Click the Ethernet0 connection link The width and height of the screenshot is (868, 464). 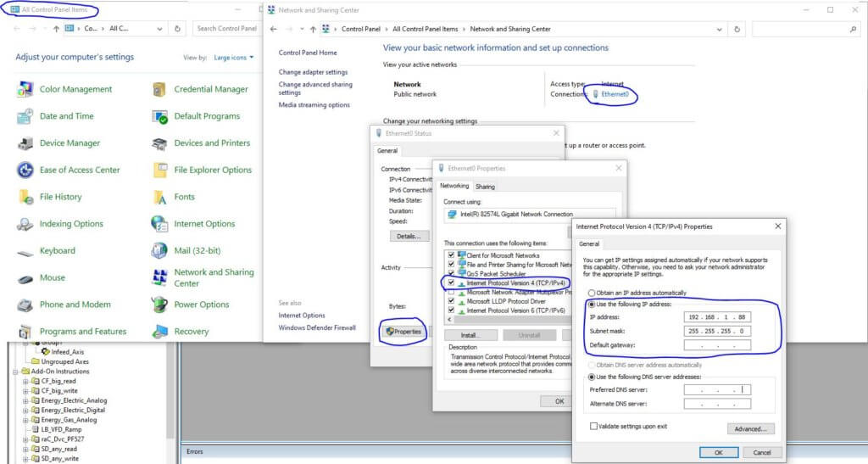(x=615, y=94)
